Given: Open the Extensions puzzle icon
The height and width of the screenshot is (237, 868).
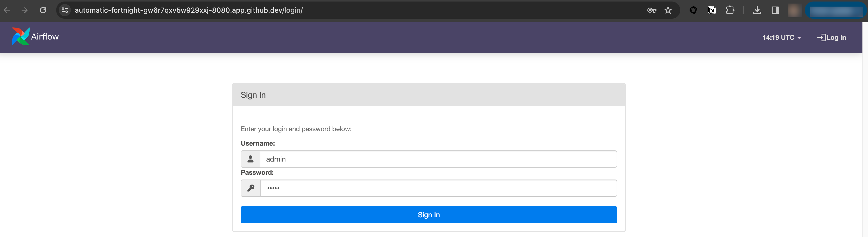Looking at the screenshot, I should pyautogui.click(x=730, y=10).
